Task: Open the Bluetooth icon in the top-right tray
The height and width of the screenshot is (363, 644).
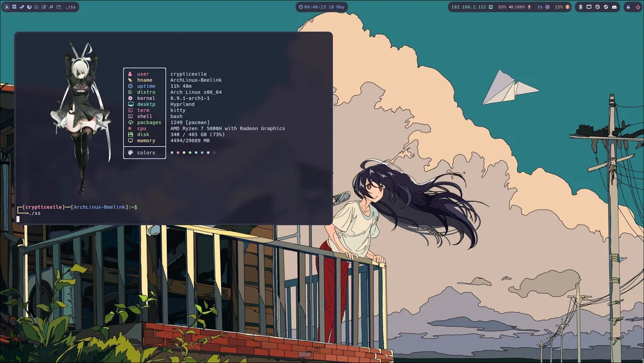Action: tap(581, 7)
